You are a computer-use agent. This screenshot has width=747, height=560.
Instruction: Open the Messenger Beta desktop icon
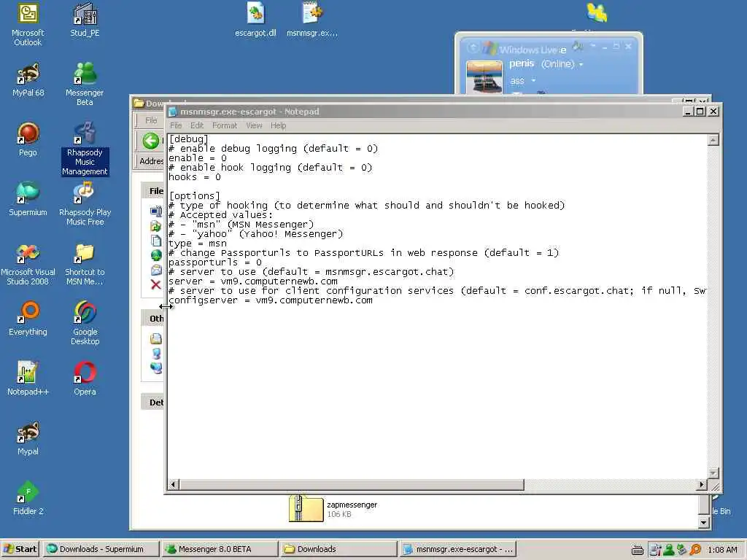pyautogui.click(x=85, y=84)
